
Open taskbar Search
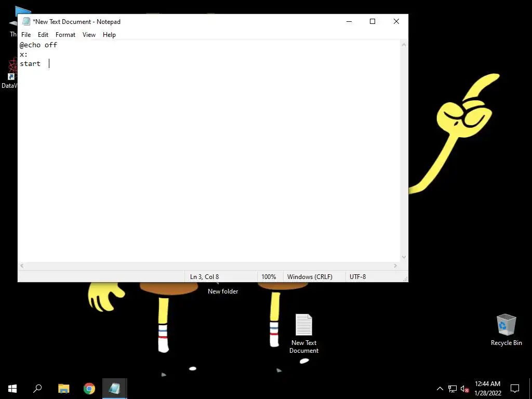tap(37, 389)
